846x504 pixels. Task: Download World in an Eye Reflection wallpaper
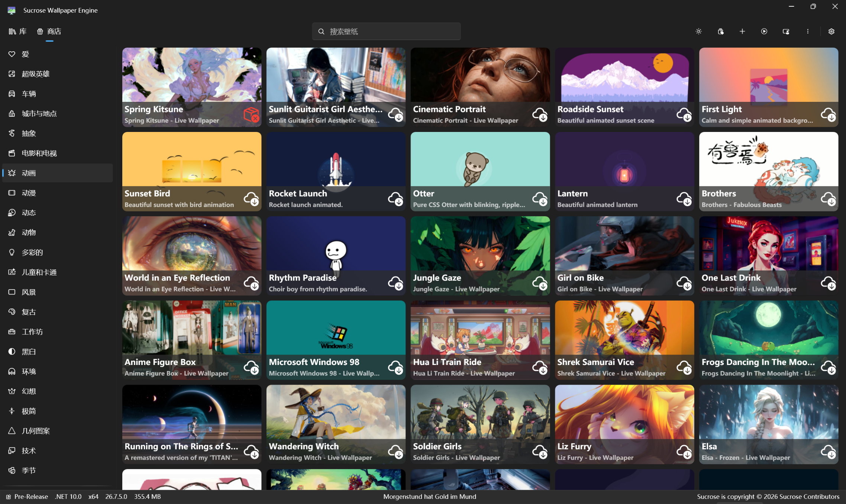point(251,283)
